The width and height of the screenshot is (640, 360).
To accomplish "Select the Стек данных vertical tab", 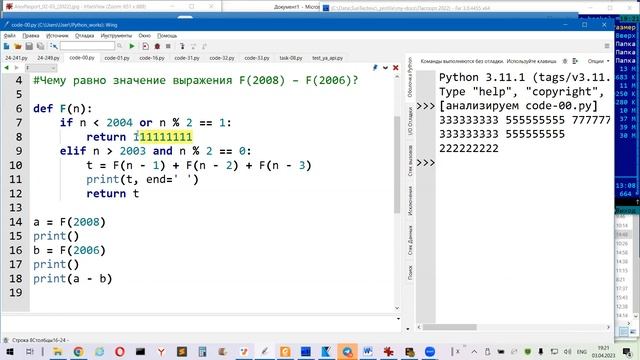I will click(x=410, y=240).
